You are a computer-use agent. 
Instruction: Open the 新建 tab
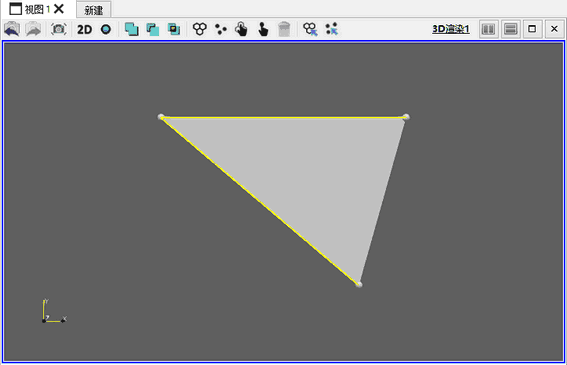coord(94,10)
